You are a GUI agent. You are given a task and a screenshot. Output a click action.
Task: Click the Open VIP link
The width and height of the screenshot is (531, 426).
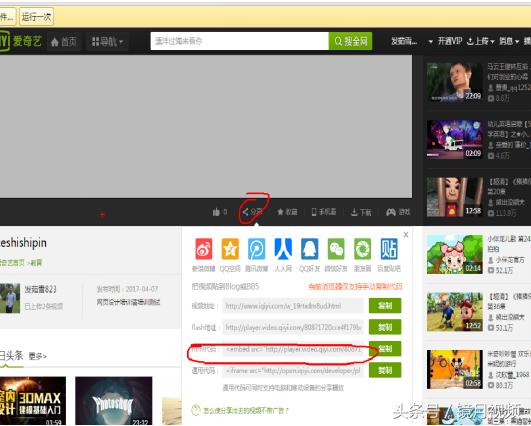pos(450,41)
